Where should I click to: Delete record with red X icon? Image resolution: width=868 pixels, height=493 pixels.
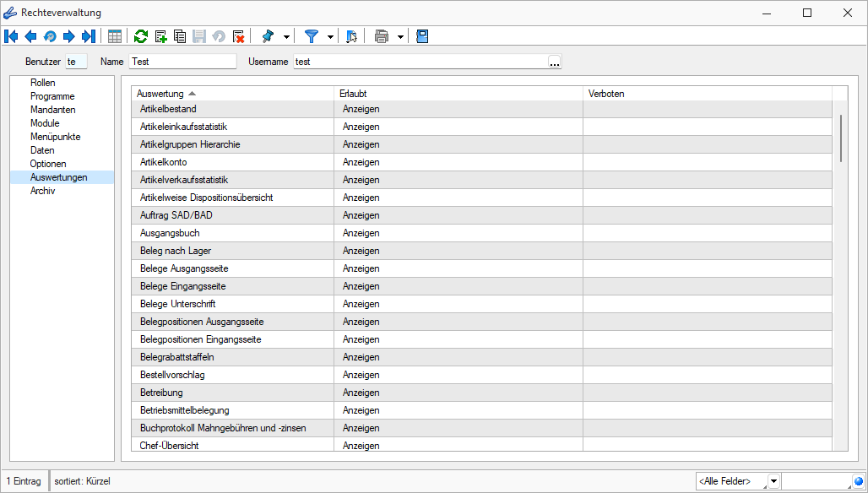click(239, 36)
